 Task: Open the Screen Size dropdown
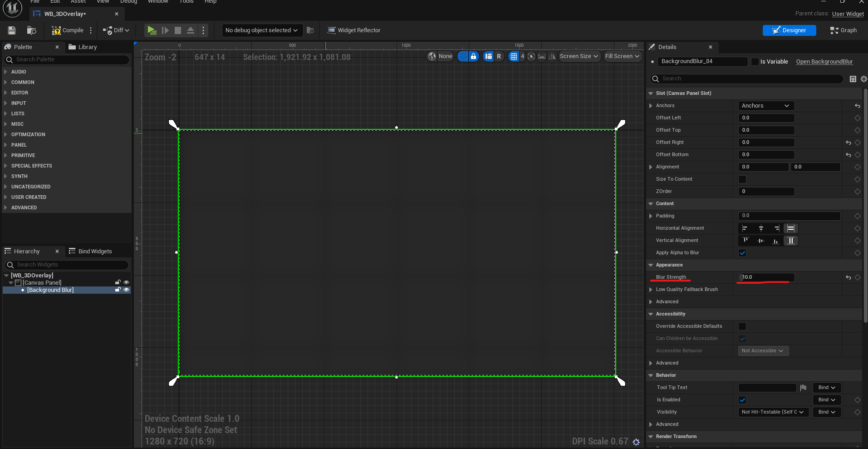(x=579, y=56)
